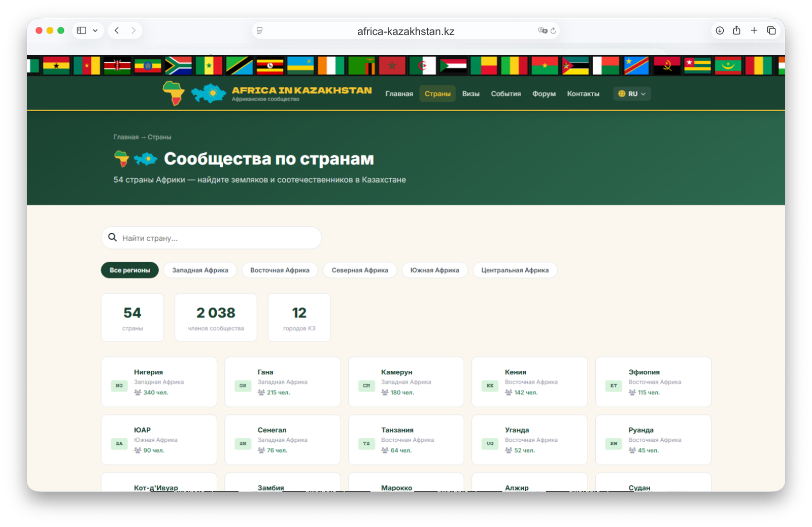The width and height of the screenshot is (812, 527).
Task: Open the Гана country card
Action: tap(283, 382)
